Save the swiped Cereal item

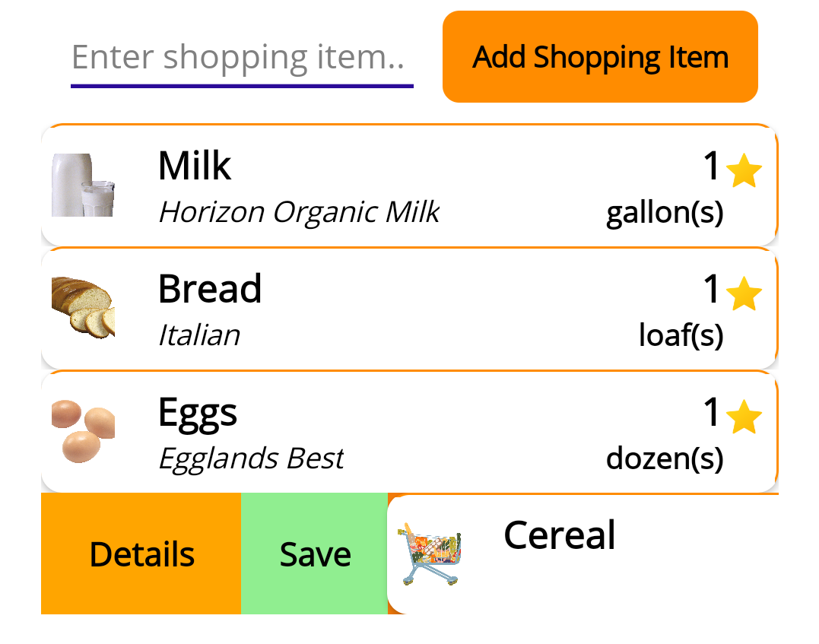(314, 554)
